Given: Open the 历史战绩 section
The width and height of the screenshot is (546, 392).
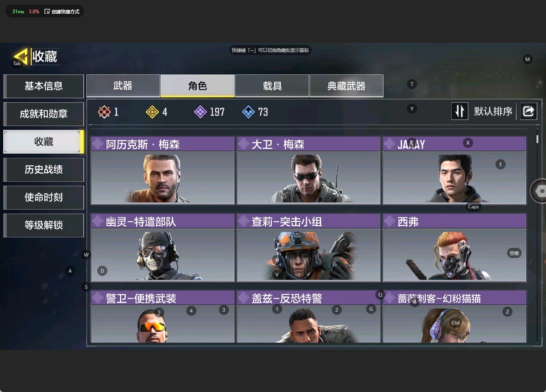Looking at the screenshot, I should [44, 170].
